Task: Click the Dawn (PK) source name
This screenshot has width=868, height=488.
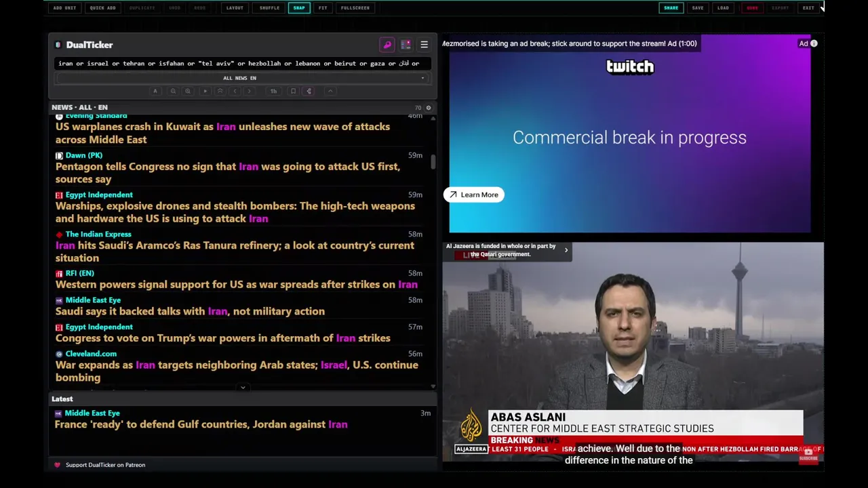Action: 84,155
